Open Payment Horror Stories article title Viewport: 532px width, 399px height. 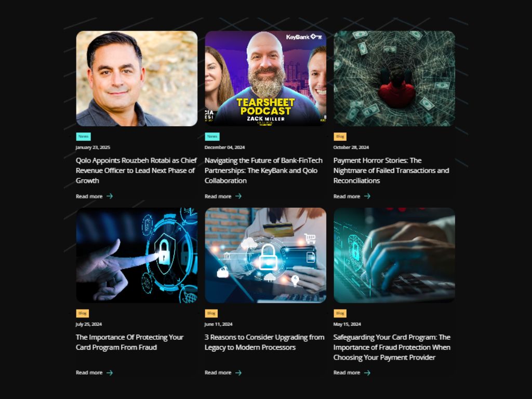pos(391,170)
